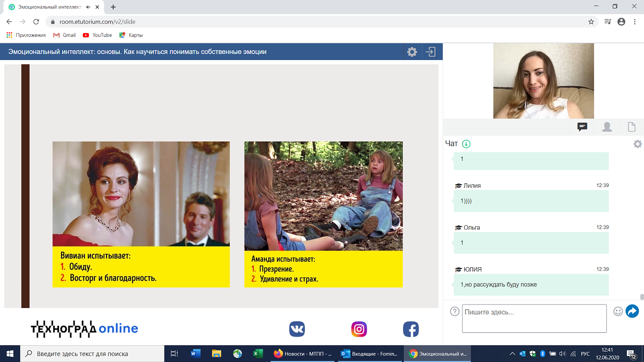
Task: Click the Windows taskbar search box
Action: pyautogui.click(x=92, y=354)
